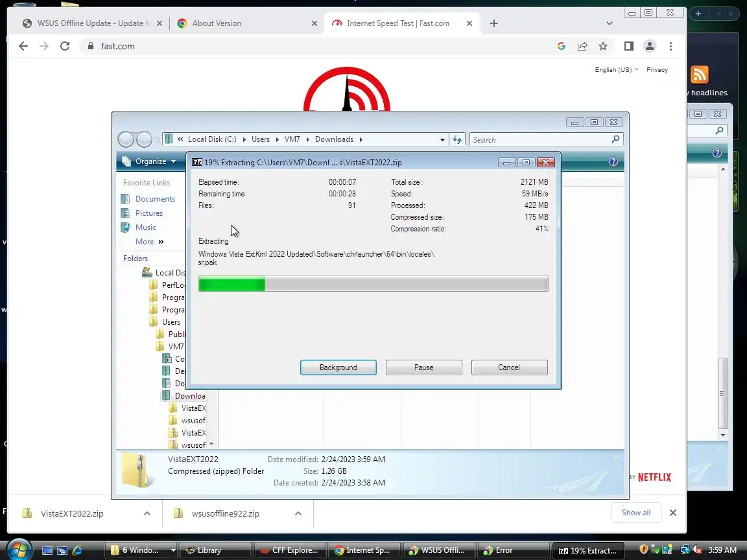
Task: Select VM7 folder in tree
Action: click(170, 346)
